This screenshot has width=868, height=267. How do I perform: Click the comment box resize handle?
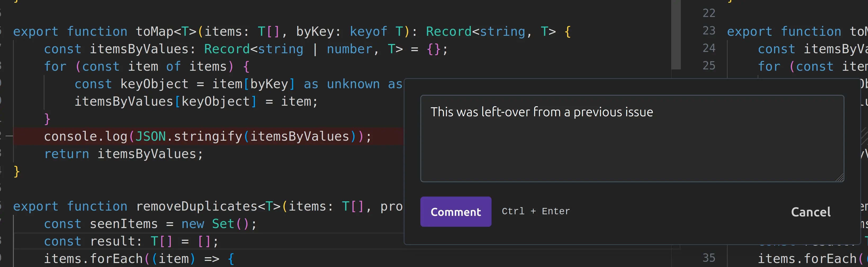coord(840,178)
